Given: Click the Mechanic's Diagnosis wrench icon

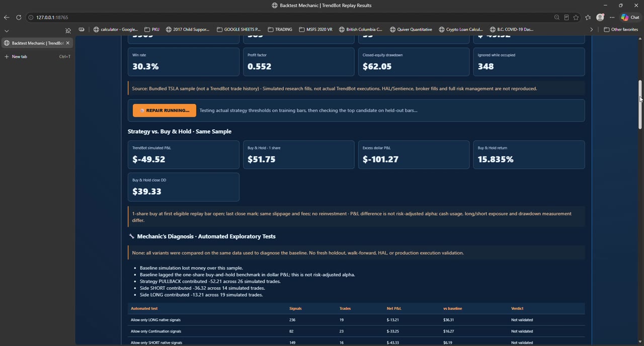Looking at the screenshot, I should point(131,236).
